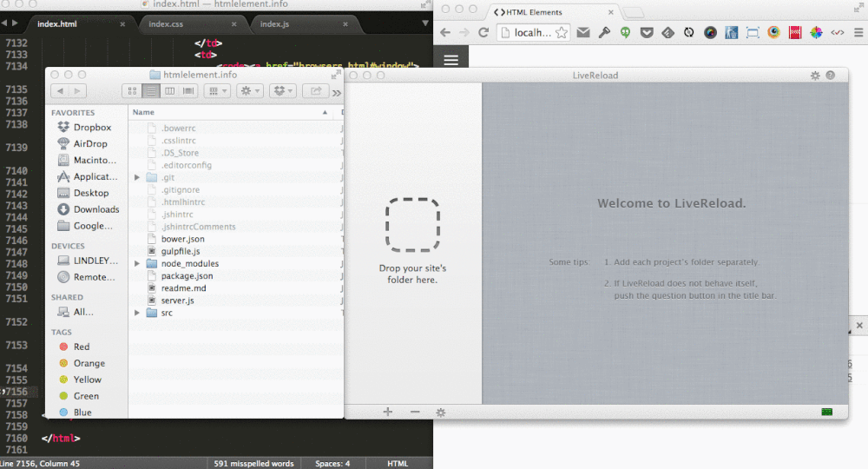Sort by Name column header in Finder
Screen dimensions: 868x469
[230, 112]
